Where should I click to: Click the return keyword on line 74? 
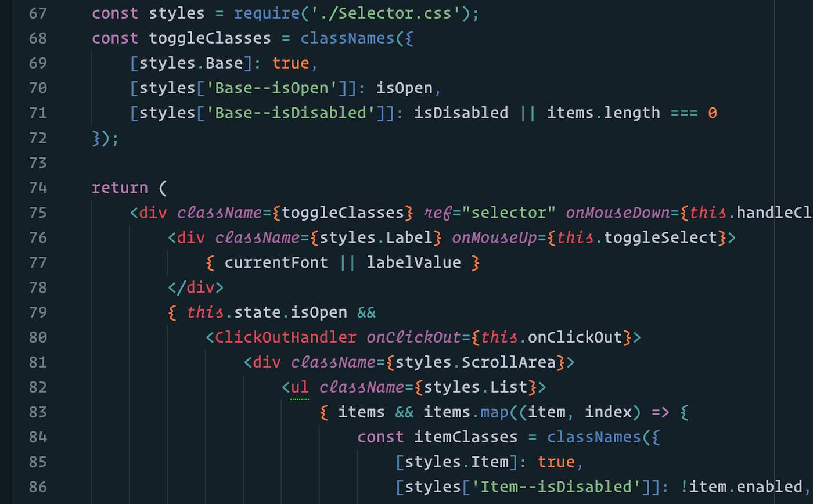pyautogui.click(x=120, y=188)
